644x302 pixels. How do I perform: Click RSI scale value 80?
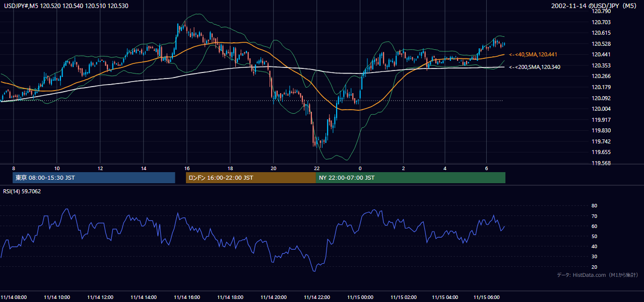[x=594, y=206]
